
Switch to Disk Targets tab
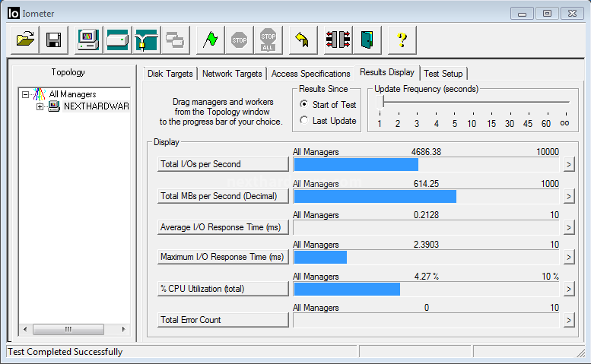click(170, 74)
